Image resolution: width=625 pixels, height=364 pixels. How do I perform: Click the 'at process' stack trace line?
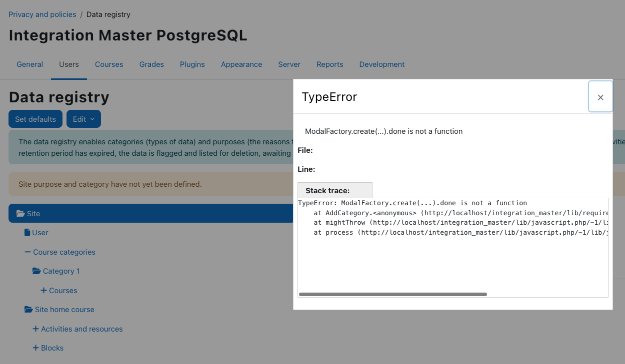pos(460,233)
